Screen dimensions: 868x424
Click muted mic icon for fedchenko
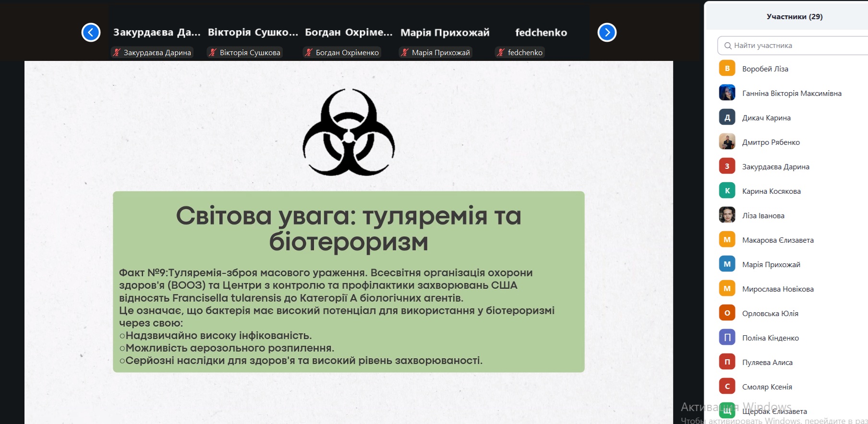(x=501, y=53)
